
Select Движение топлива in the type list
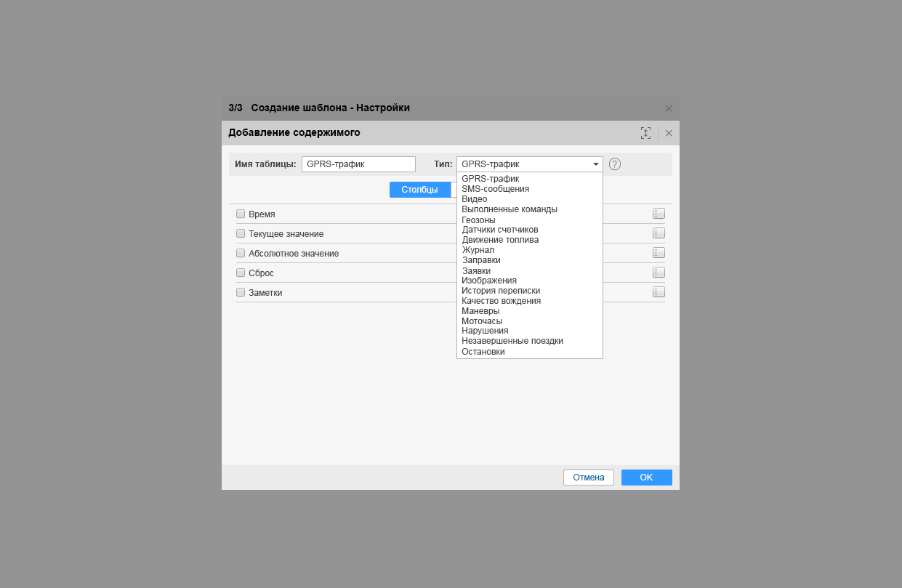(x=500, y=240)
